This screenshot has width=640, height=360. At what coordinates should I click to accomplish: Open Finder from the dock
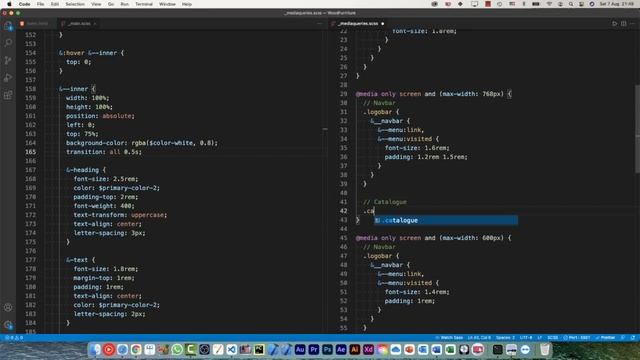pyautogui.click(x=95, y=349)
